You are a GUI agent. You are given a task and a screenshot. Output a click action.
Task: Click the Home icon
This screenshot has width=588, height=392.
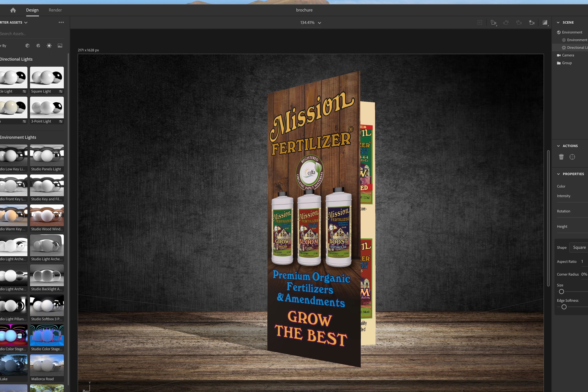[x=13, y=10]
